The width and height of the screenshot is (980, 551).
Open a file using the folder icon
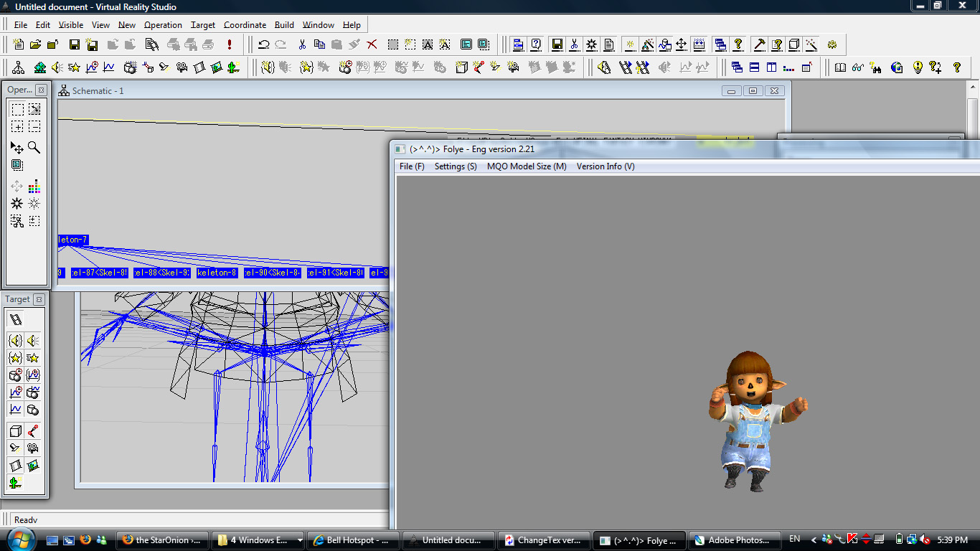35,44
